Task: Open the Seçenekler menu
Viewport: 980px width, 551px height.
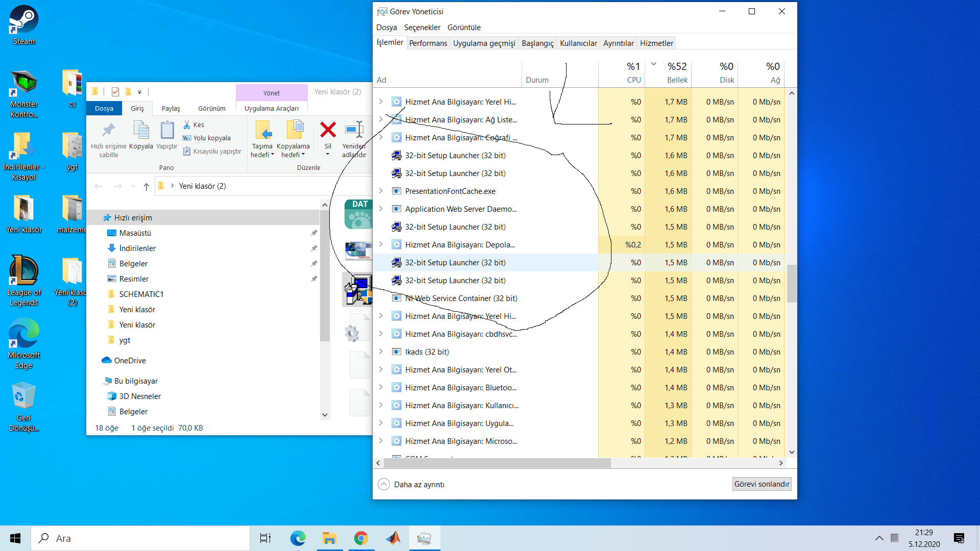Action: pyautogui.click(x=422, y=28)
